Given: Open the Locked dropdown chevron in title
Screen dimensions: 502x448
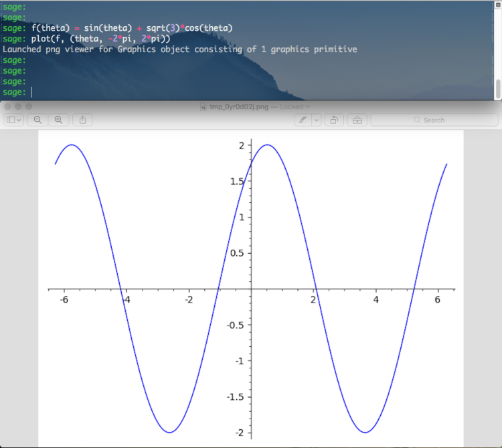Looking at the screenshot, I should (307, 106).
